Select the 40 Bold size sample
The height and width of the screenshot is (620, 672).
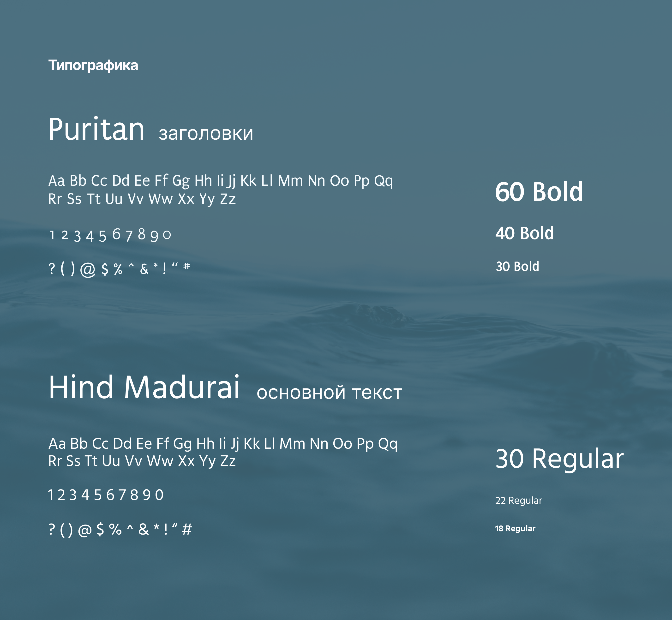[x=524, y=233]
